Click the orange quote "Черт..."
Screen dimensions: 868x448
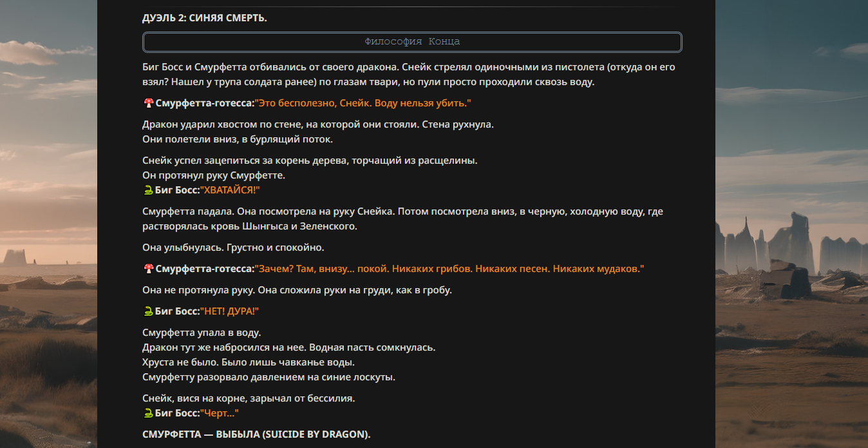pos(220,413)
